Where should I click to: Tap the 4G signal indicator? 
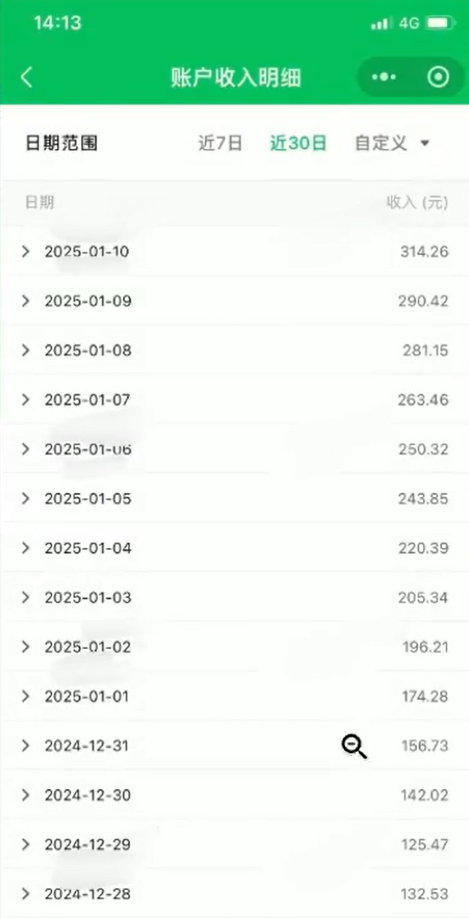[409, 23]
